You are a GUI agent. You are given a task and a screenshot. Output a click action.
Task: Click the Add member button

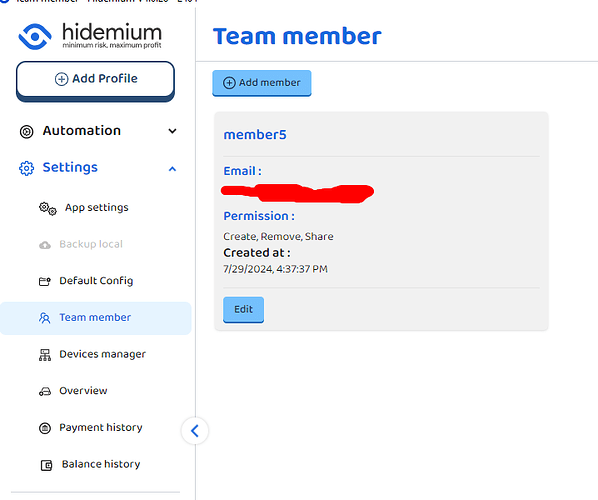[x=262, y=83]
